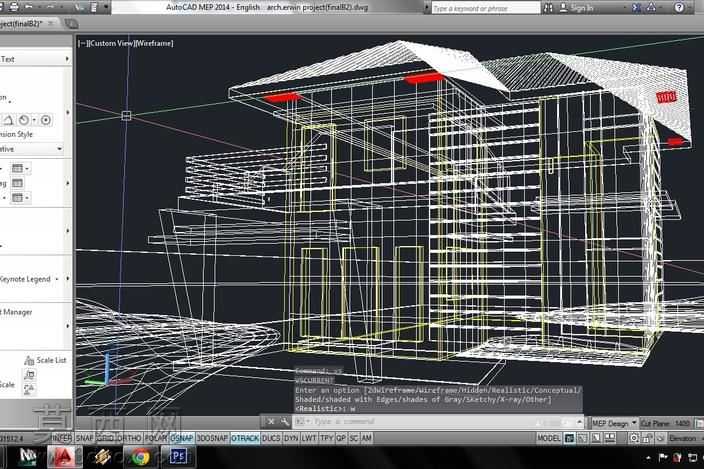Click the Cut Plane 1400 button
The height and width of the screenshot is (469, 704).
(666, 423)
